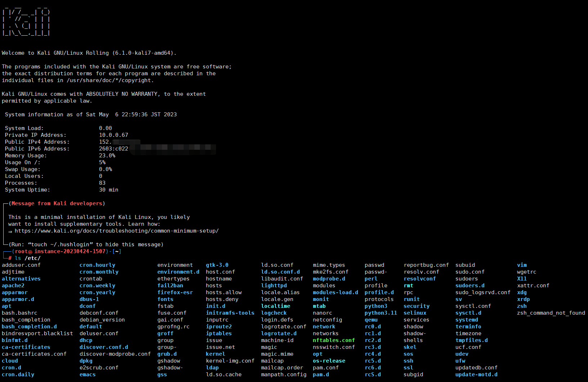Select the 'systemd' directory name
This screenshot has height=382, width=588.
click(x=467, y=320)
